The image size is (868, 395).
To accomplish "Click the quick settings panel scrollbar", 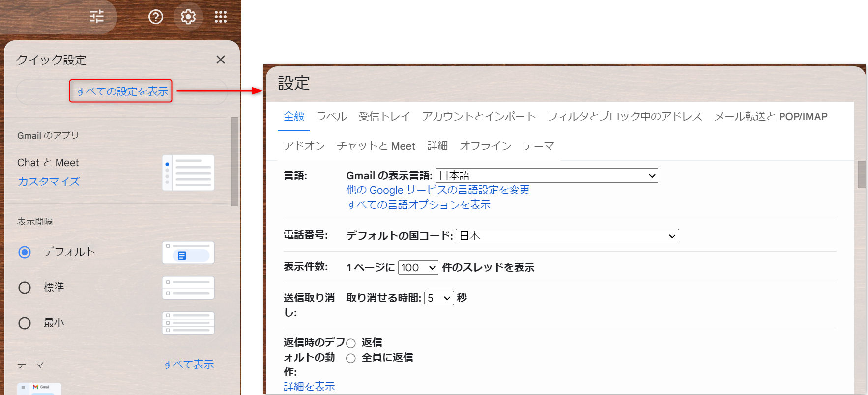I will 234,162.
